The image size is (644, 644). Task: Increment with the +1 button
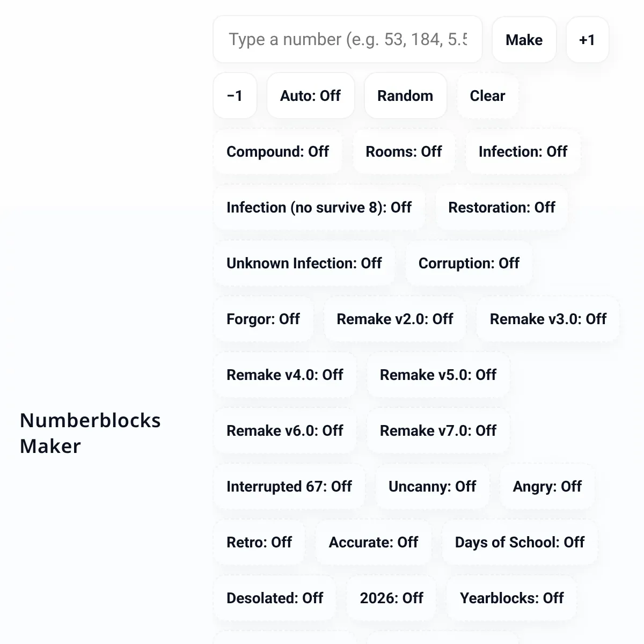[x=587, y=40]
